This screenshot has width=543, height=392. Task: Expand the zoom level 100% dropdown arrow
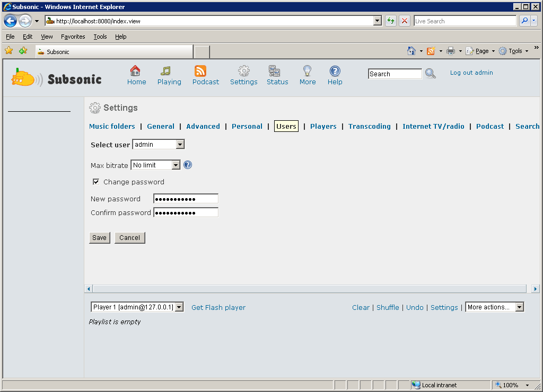(528, 385)
